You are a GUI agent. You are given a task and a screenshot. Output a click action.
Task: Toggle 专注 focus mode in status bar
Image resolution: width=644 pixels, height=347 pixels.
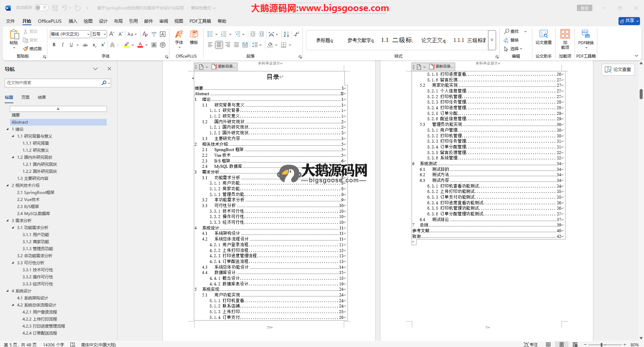(x=531, y=344)
